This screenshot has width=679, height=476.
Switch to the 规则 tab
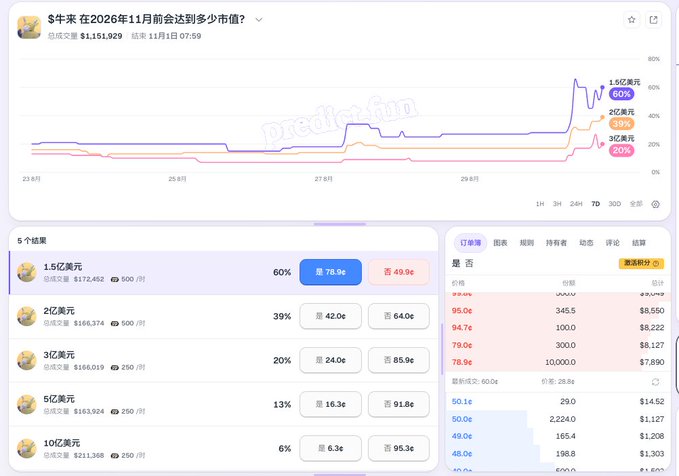pyautogui.click(x=527, y=243)
